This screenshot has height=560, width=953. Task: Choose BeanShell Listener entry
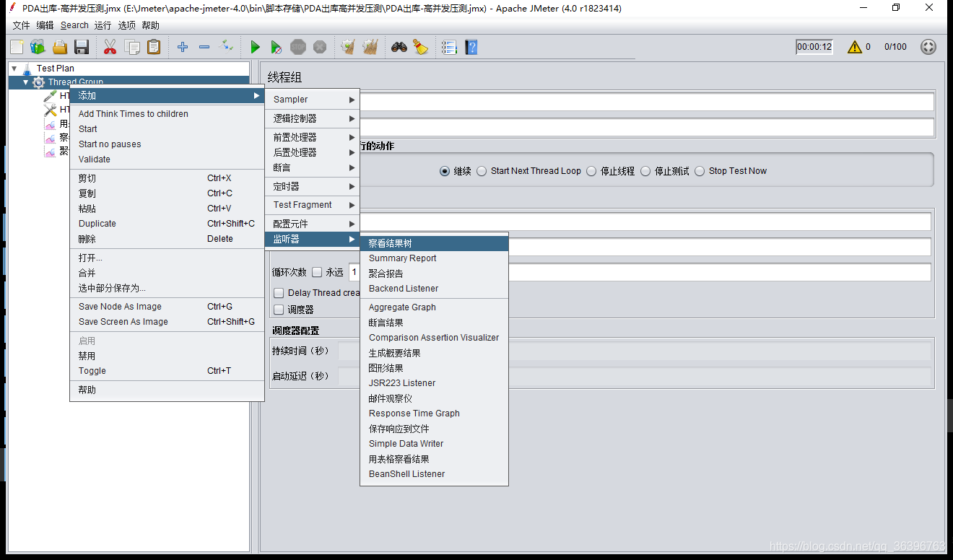(434, 474)
